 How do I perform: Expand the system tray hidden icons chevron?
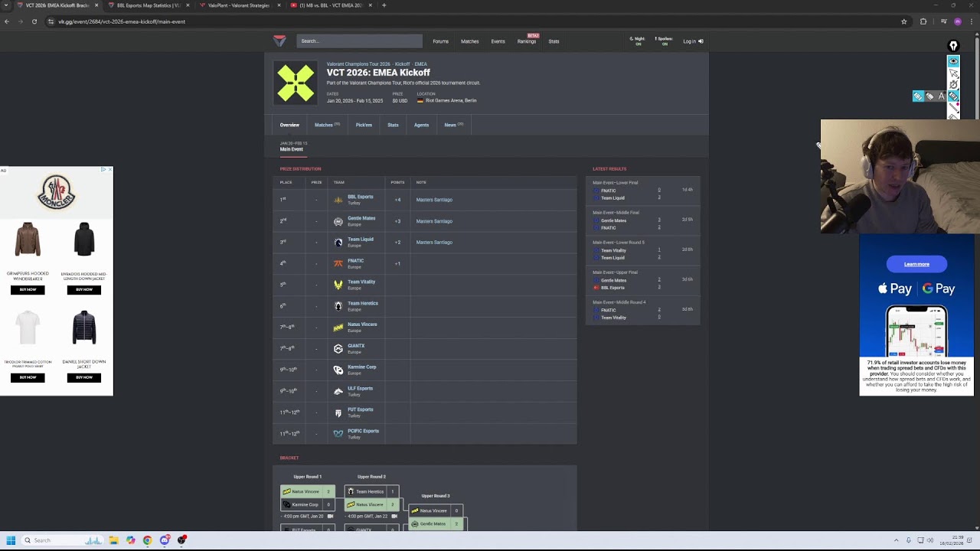(x=896, y=540)
